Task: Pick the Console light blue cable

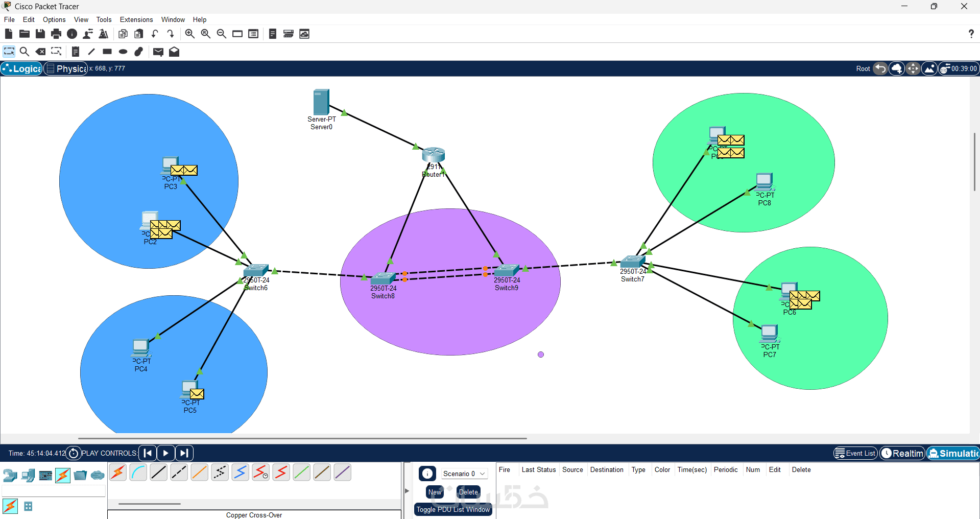Action: pyautogui.click(x=138, y=473)
